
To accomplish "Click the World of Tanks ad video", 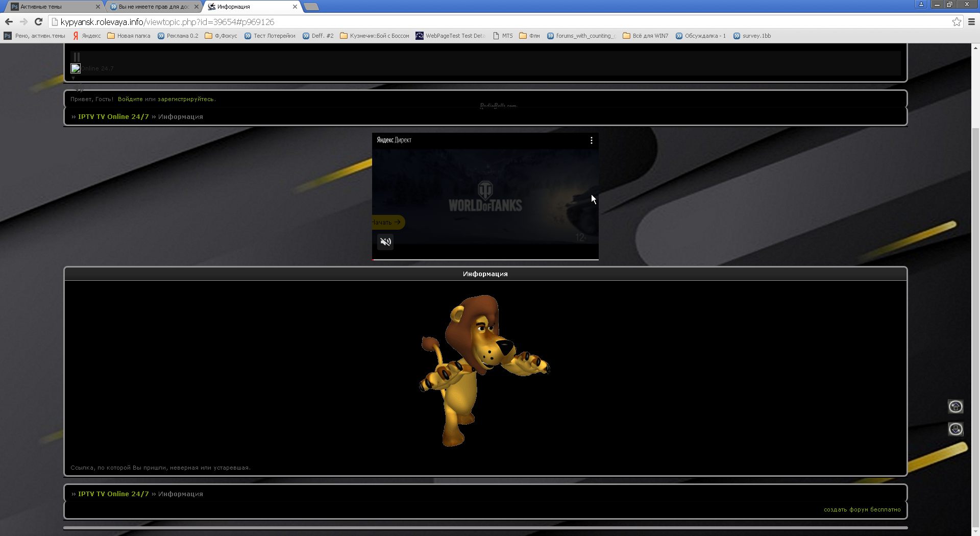I will click(x=485, y=197).
